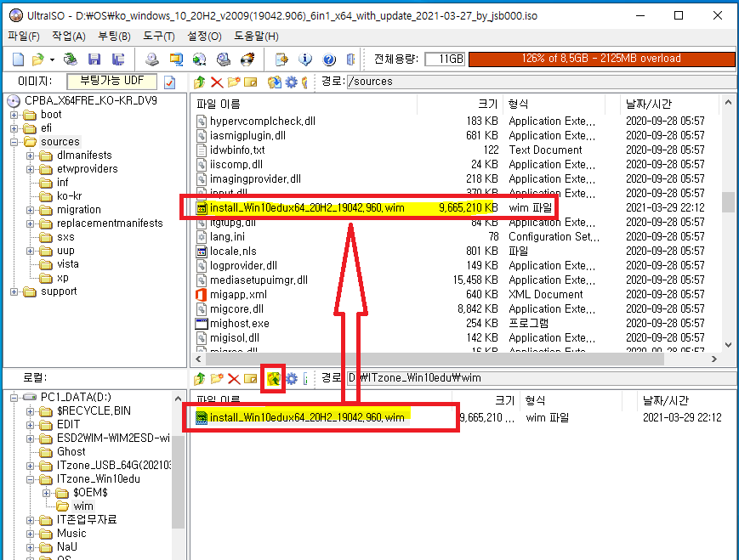This screenshot has height=560, width=739.
Task: Extract files from the image pane
Action: [275, 82]
